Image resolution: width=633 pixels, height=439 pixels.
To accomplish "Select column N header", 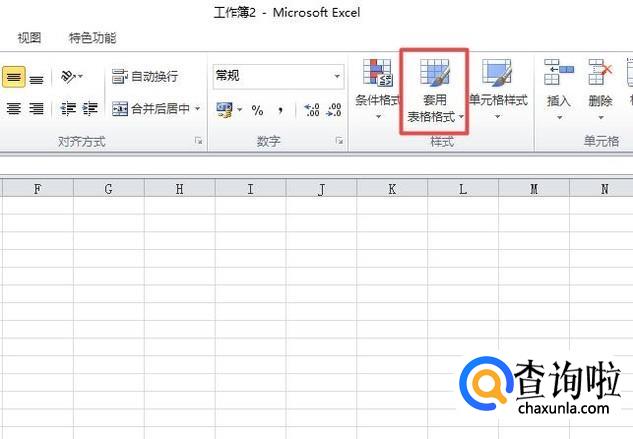I will [602, 189].
